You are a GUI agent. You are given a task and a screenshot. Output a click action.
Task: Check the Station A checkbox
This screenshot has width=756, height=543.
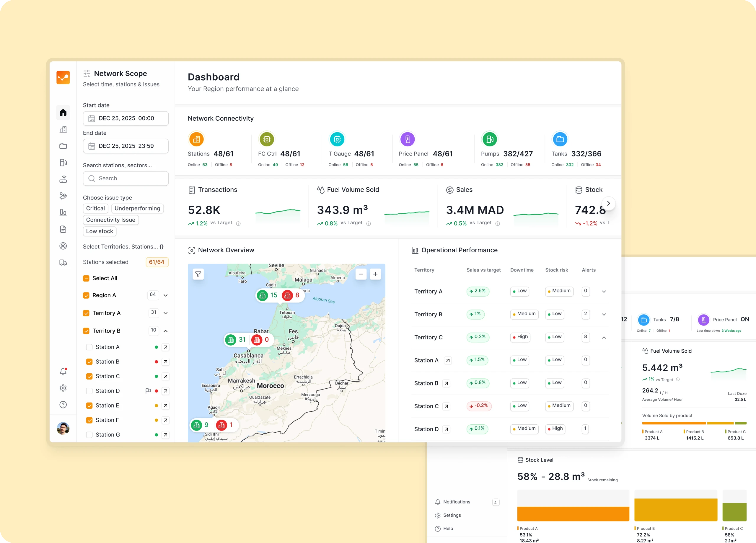click(x=89, y=347)
